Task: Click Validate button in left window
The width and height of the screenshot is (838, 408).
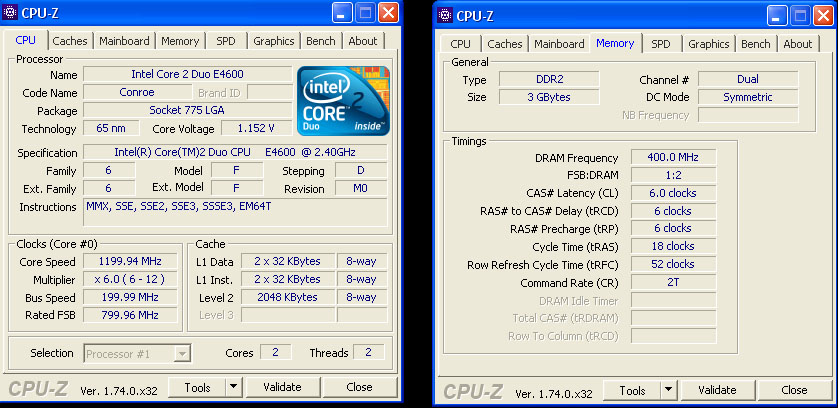Action: coord(282,387)
